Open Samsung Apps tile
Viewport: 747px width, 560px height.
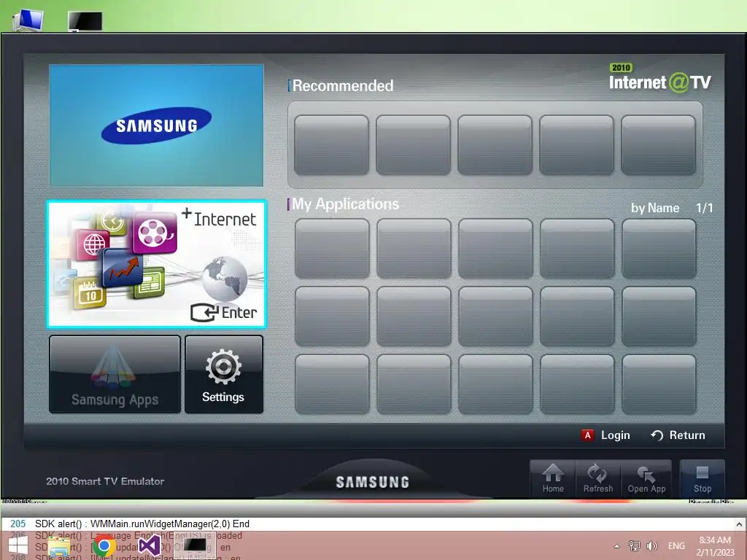115,374
